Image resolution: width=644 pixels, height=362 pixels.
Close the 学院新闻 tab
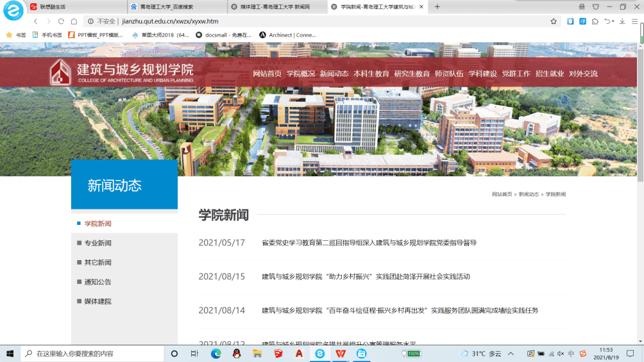421,6
